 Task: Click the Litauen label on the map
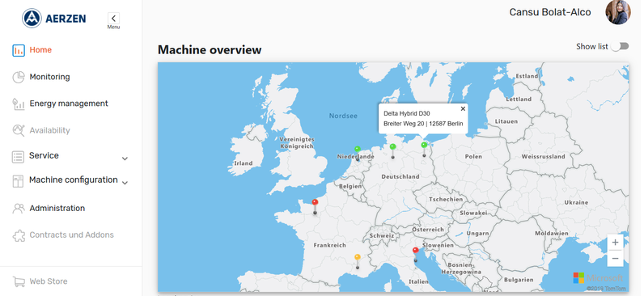point(506,121)
